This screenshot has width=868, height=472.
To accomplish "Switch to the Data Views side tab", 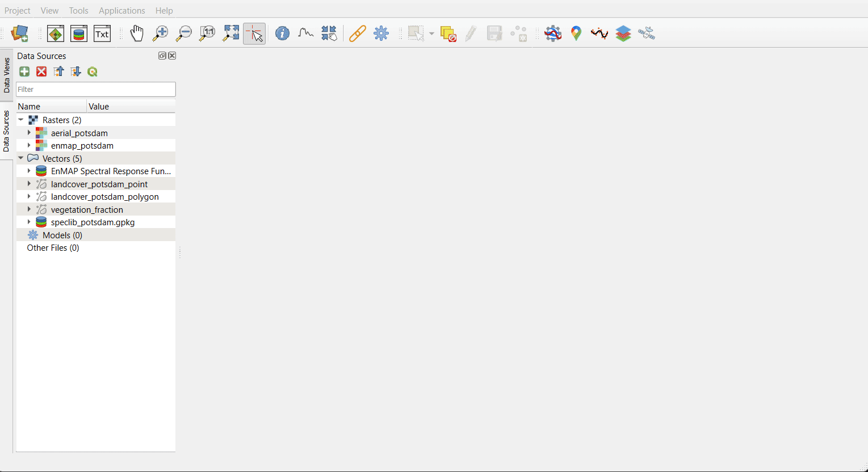I will pos(6,75).
